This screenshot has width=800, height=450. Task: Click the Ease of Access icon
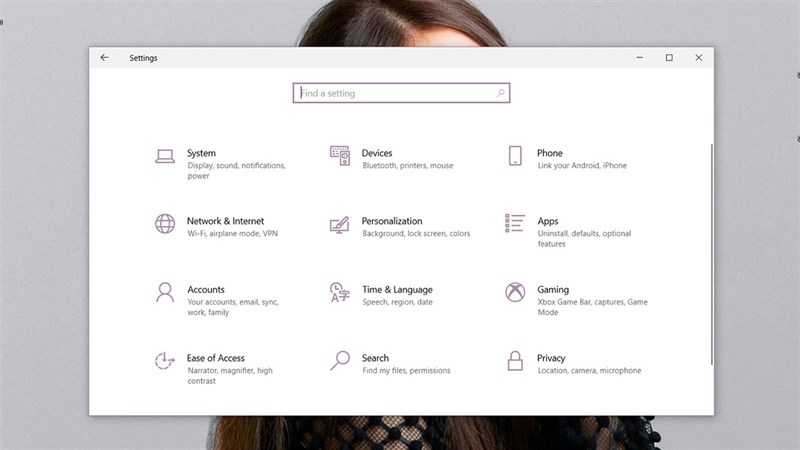(x=164, y=361)
